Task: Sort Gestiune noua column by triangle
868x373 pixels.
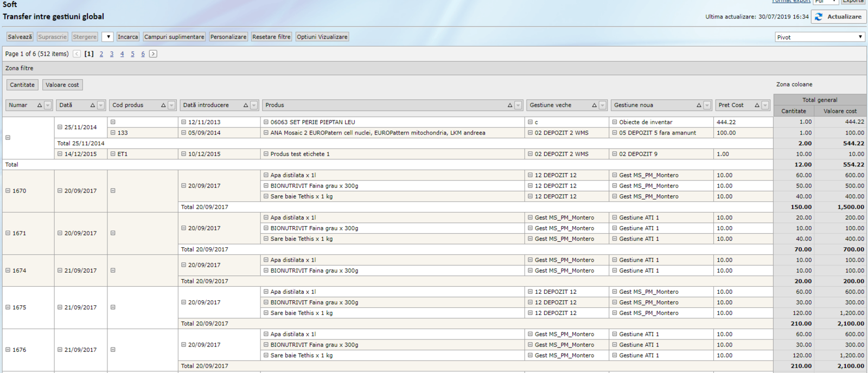Action: point(699,105)
